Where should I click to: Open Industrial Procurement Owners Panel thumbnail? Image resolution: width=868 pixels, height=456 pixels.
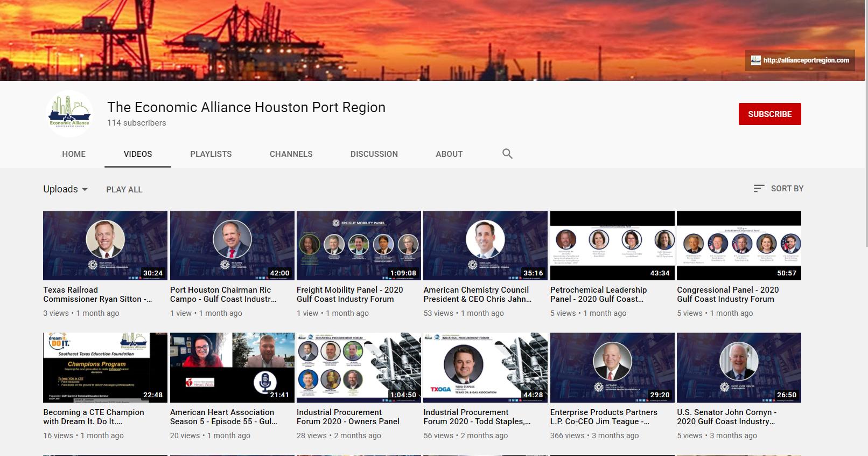tap(359, 368)
